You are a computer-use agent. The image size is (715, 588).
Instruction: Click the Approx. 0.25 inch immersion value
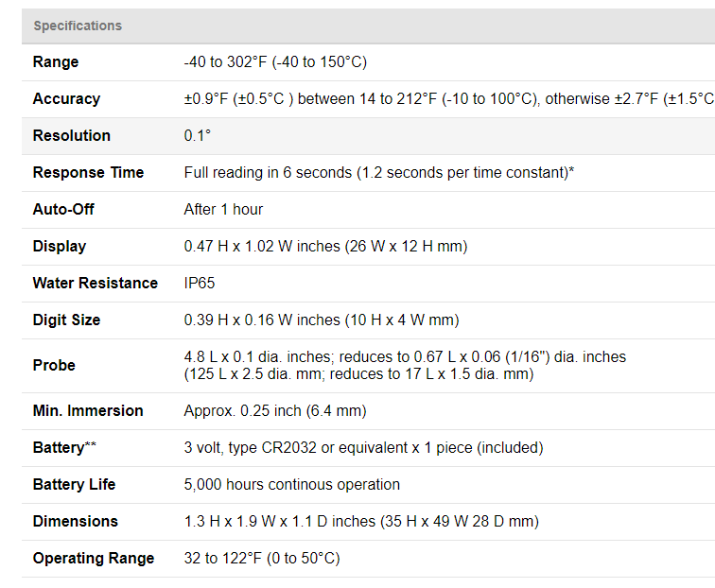(274, 411)
